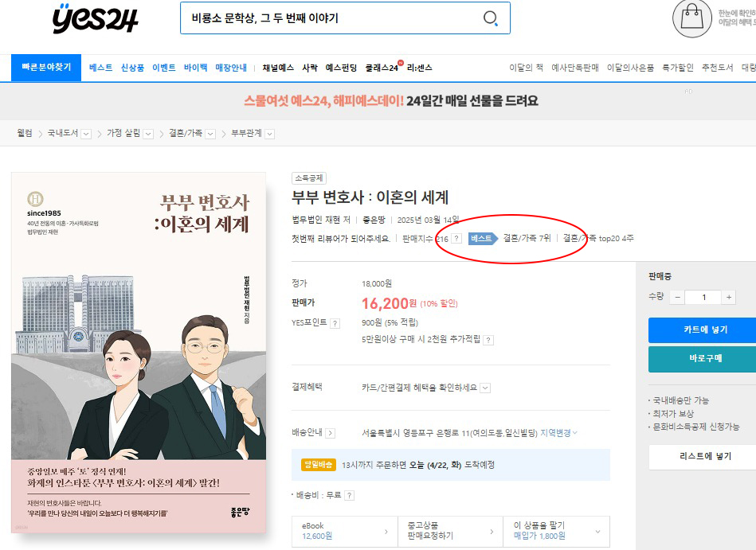The image size is (756, 550).
Task: Click the help icon beside 배송비 무료
Action: (x=350, y=495)
